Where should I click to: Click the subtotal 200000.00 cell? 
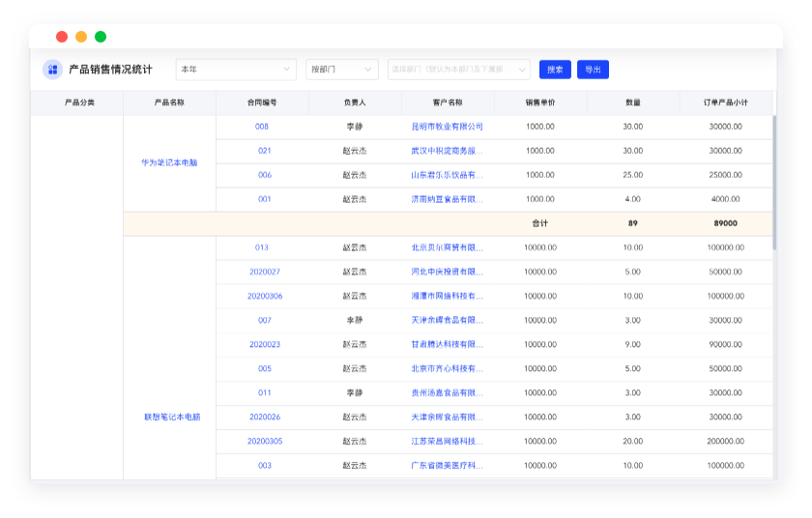pos(726,441)
